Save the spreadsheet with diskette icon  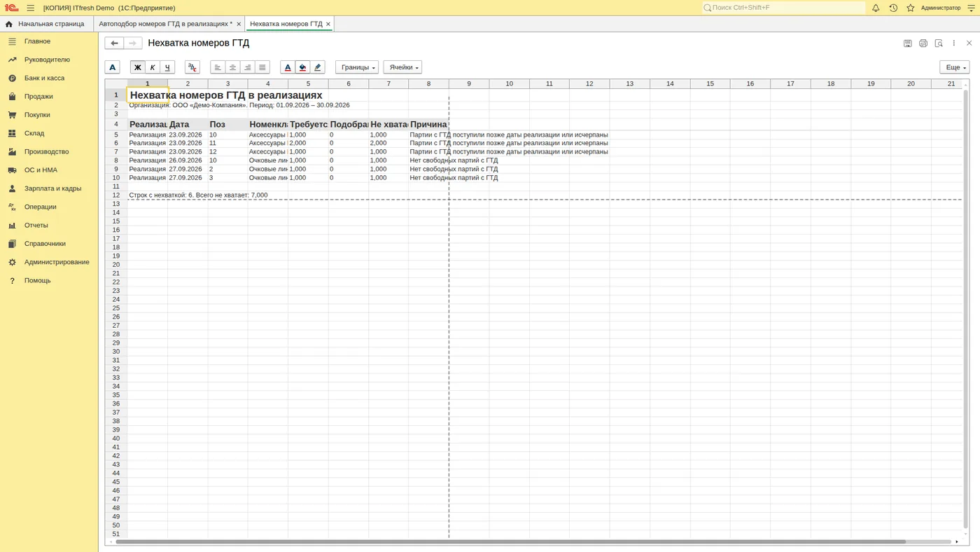pyautogui.click(x=908, y=43)
